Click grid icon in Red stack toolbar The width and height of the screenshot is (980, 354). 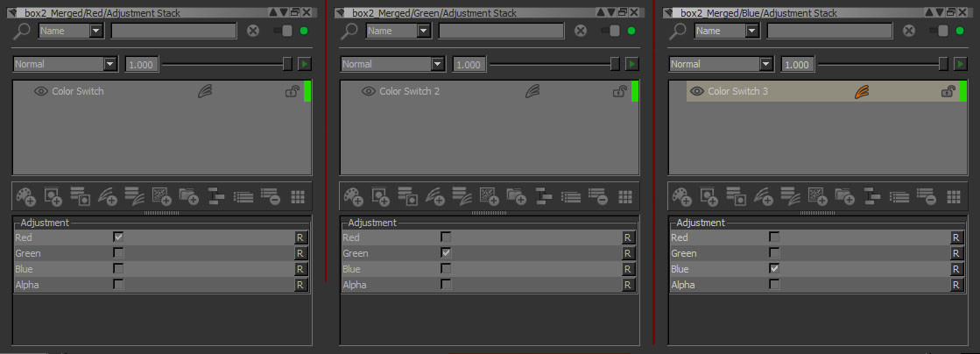click(298, 197)
